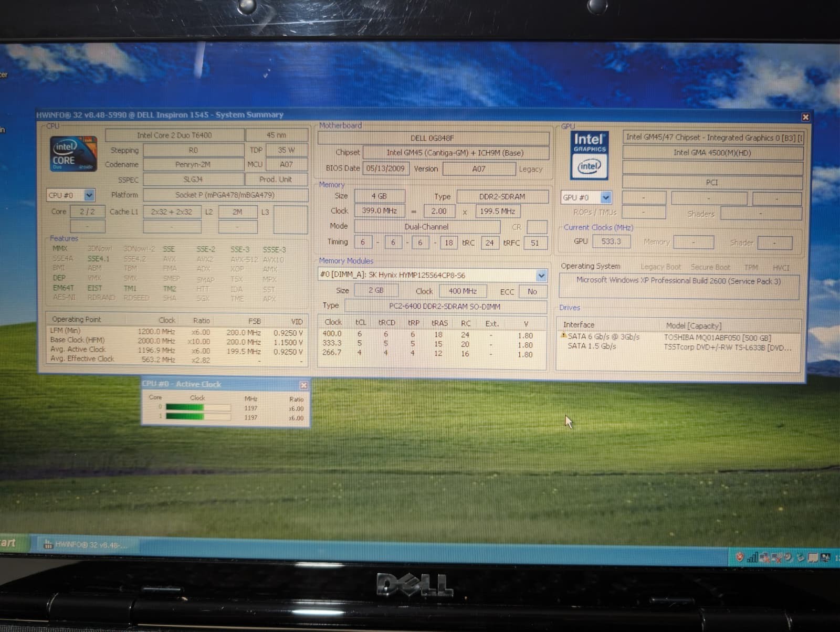Select the Penryn-2M codename field
Image resolution: width=840 pixels, height=632 pixels.
tap(193, 164)
